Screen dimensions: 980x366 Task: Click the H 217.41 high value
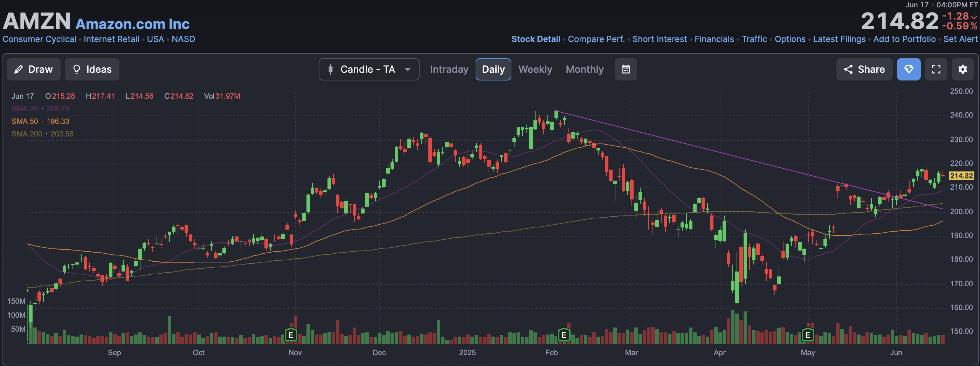coord(100,96)
